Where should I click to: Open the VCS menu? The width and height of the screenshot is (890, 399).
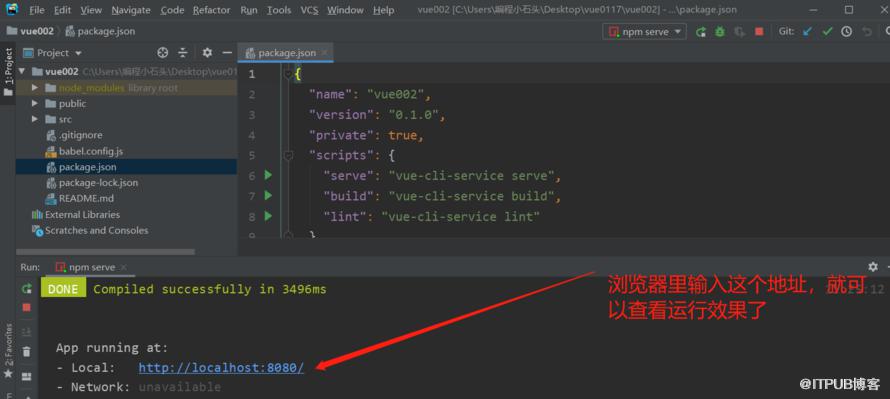click(x=309, y=10)
